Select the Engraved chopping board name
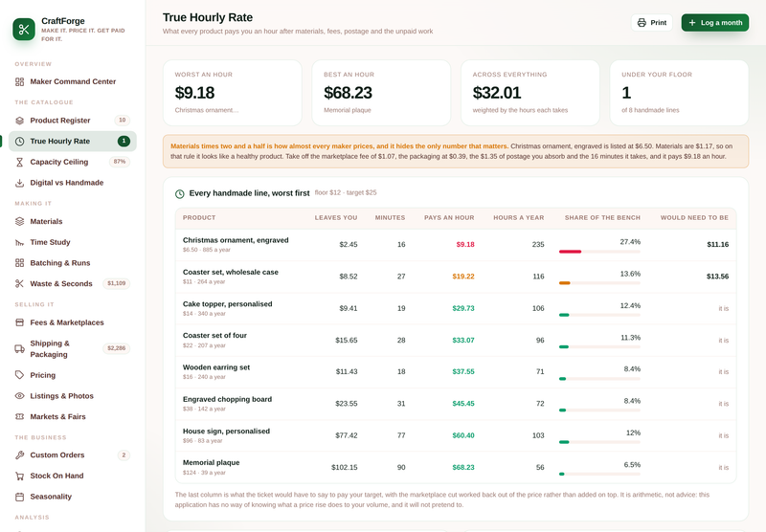The width and height of the screenshot is (766, 532). pos(227,399)
